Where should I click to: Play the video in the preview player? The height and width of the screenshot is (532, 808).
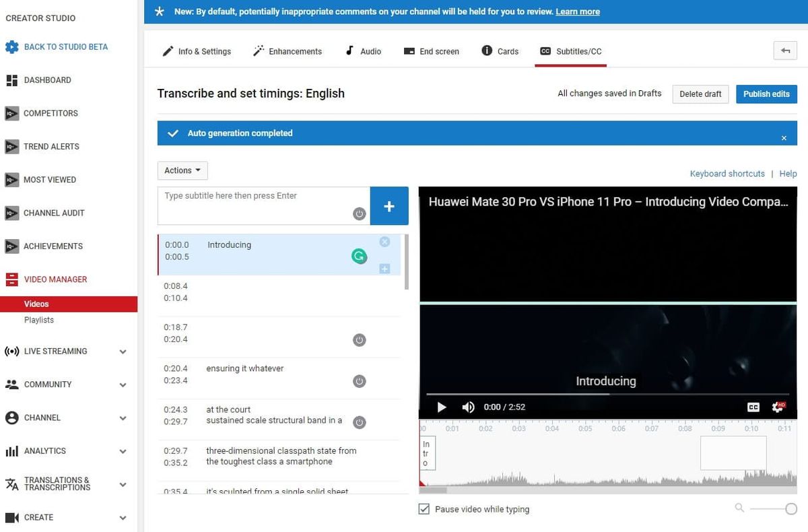tap(442, 407)
